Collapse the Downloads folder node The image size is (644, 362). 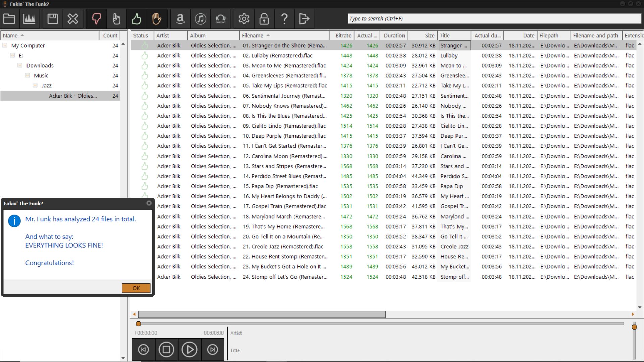(20, 65)
